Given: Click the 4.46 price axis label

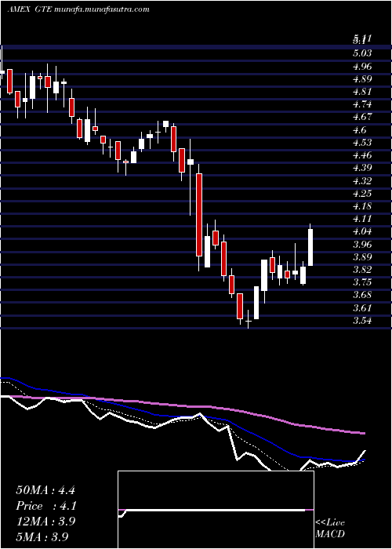Looking at the screenshot, I should click(362, 155).
